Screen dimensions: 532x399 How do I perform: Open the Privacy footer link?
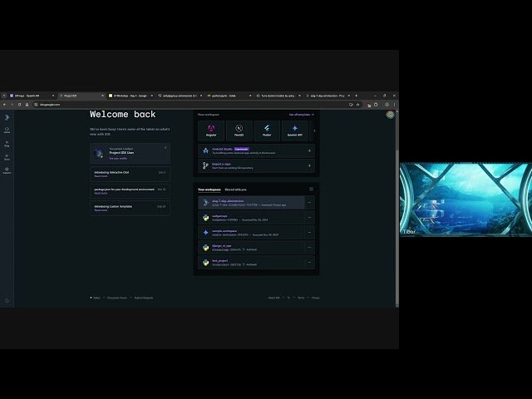pos(316,298)
